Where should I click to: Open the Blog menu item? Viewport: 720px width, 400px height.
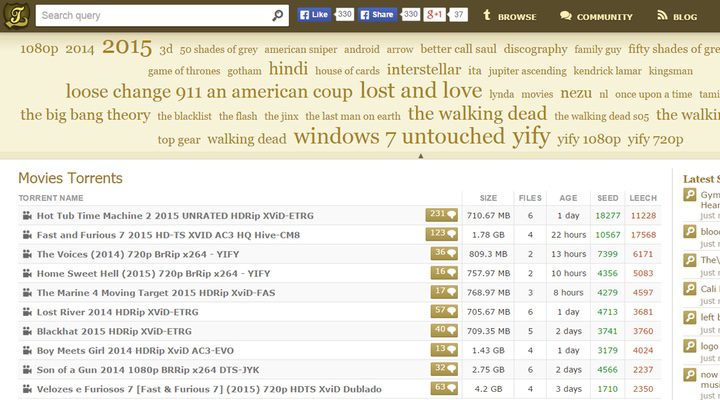[677, 17]
